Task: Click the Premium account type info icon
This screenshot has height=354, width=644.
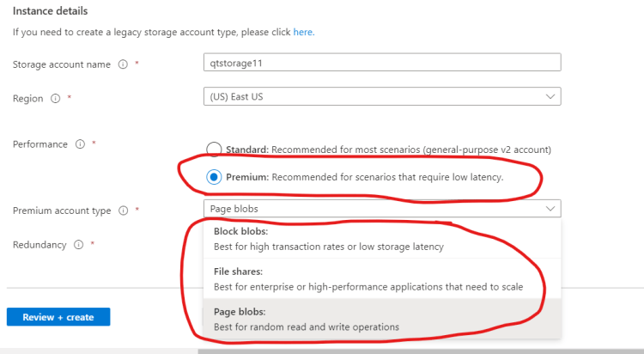Action: pyautogui.click(x=123, y=211)
